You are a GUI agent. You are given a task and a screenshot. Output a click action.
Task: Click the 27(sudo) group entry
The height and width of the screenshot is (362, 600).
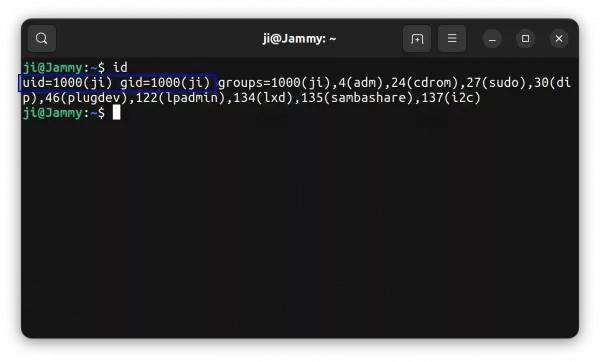pyautogui.click(x=496, y=83)
